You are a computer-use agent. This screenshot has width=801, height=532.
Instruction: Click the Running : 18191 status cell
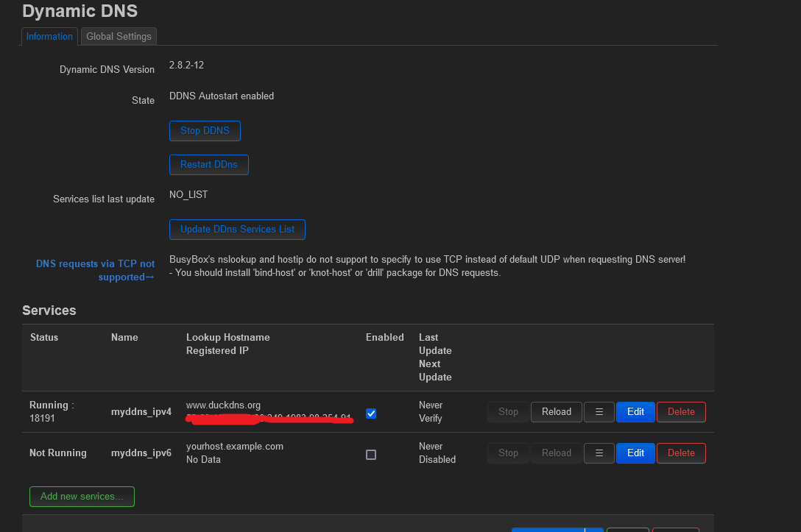(x=52, y=411)
